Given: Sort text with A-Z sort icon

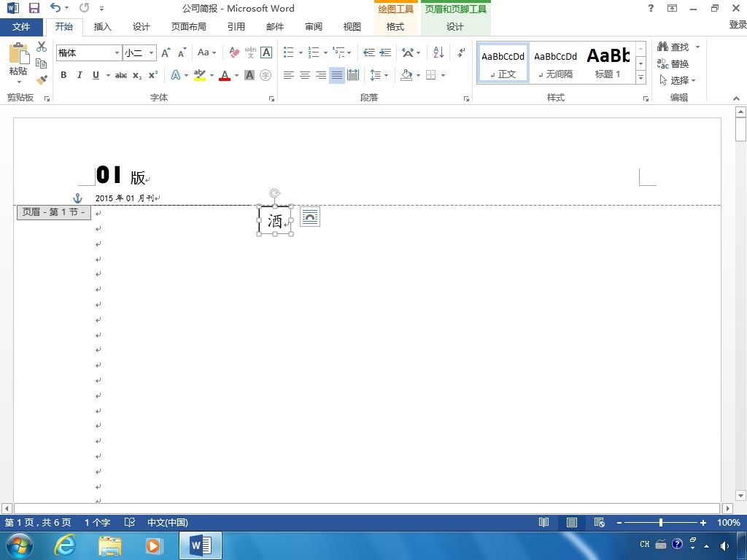Looking at the screenshot, I should click(438, 52).
